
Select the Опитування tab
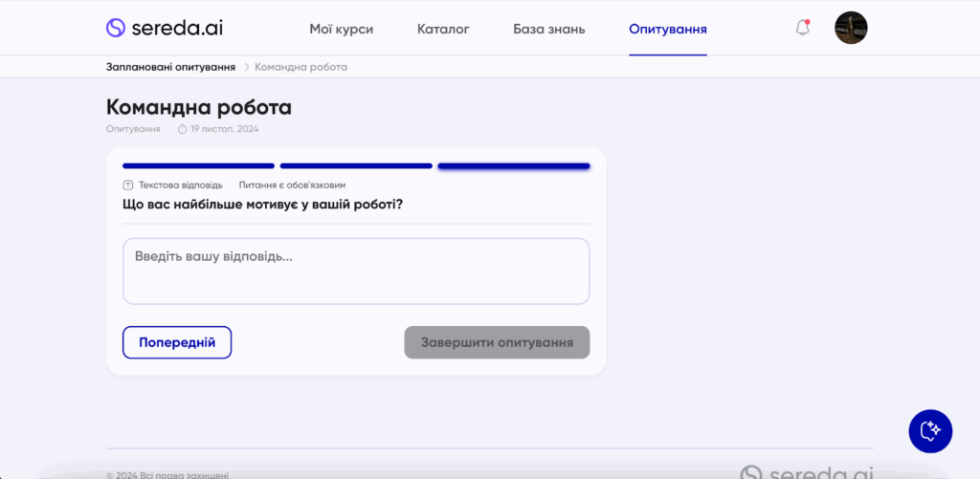(x=668, y=29)
